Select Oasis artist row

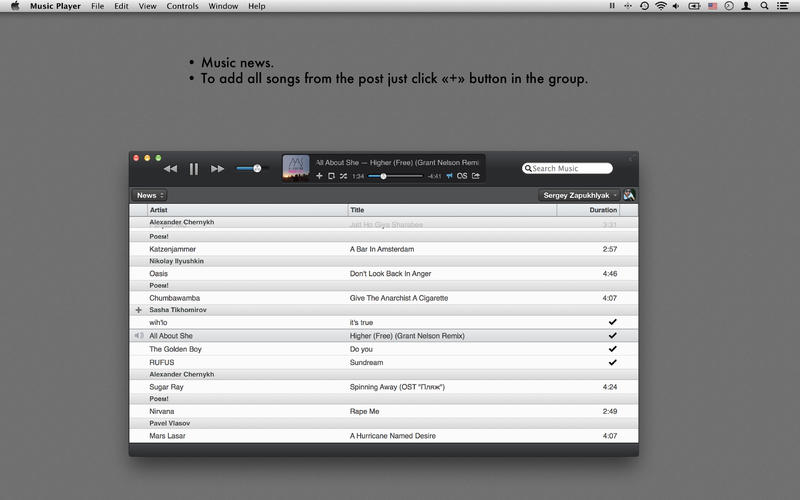pyautogui.click(x=384, y=273)
